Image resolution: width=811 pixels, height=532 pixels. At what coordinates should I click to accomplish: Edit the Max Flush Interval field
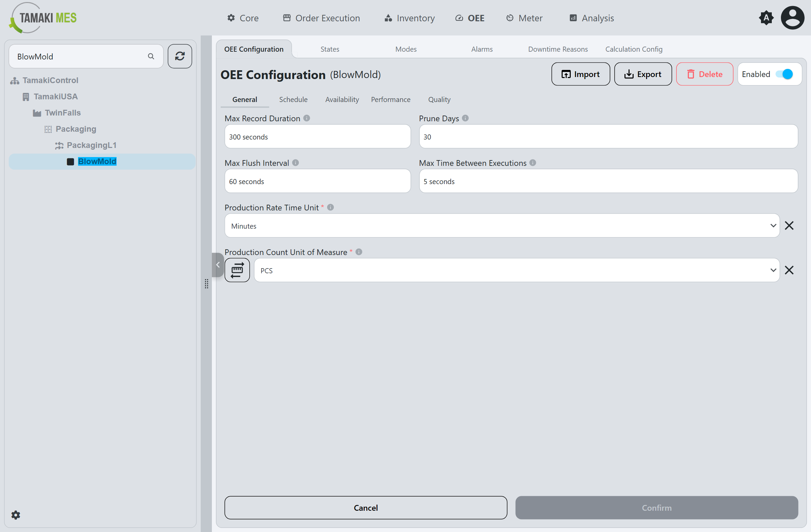tap(318, 181)
